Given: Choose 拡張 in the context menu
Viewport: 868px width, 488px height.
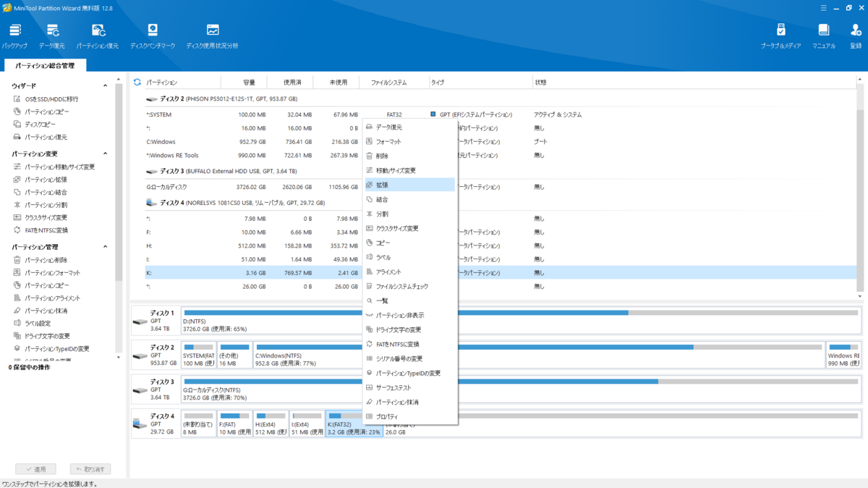Looking at the screenshot, I should (410, 185).
